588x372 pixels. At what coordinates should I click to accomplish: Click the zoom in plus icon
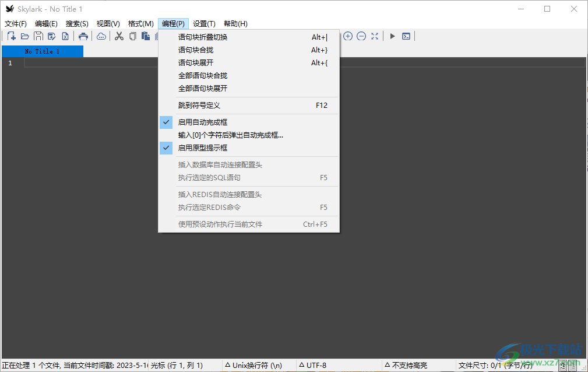[x=348, y=36]
